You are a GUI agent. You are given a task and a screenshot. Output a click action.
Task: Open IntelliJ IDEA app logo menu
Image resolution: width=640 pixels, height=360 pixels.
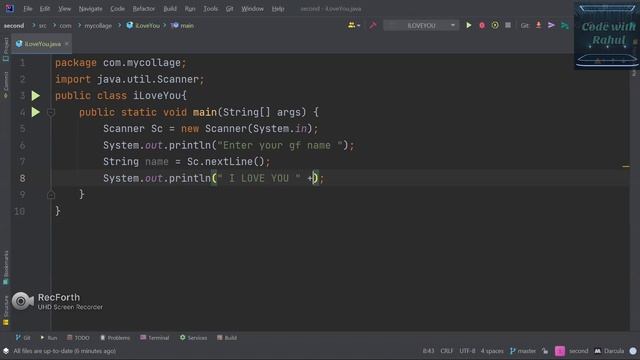(9, 8)
